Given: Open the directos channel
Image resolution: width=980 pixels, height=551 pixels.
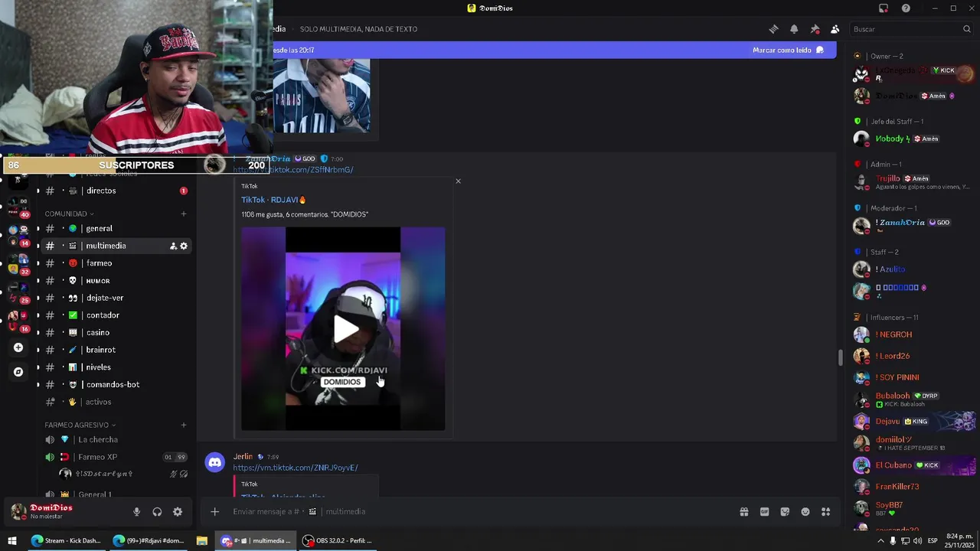Looking at the screenshot, I should point(101,191).
